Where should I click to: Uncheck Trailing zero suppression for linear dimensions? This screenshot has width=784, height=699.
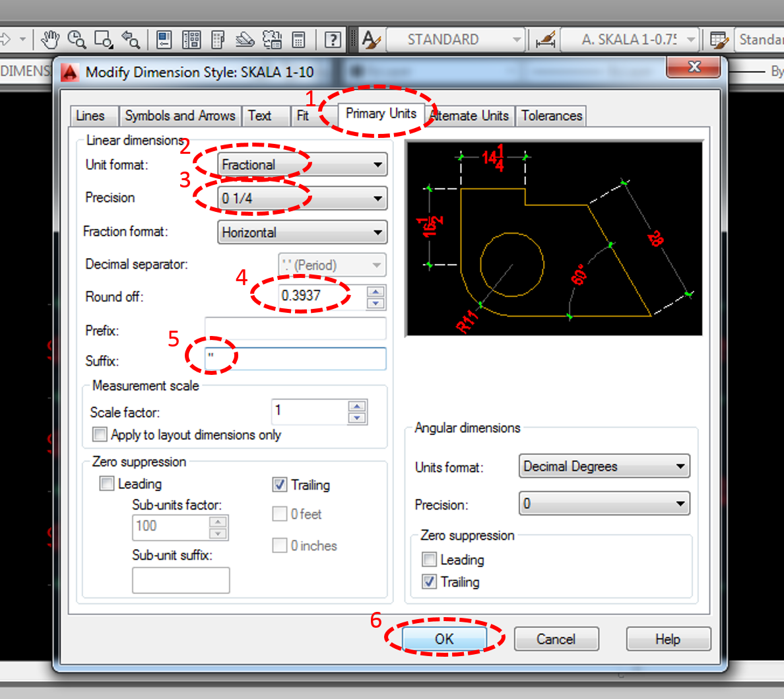[280, 485]
